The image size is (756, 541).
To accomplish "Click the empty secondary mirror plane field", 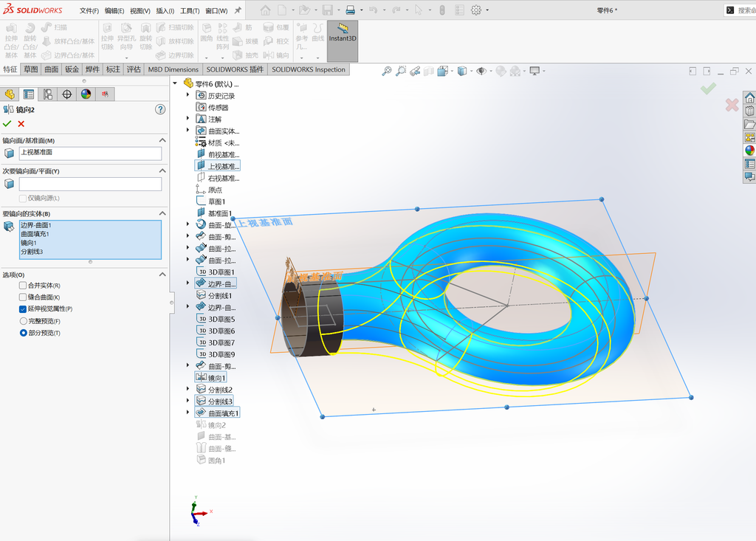I will point(90,185).
